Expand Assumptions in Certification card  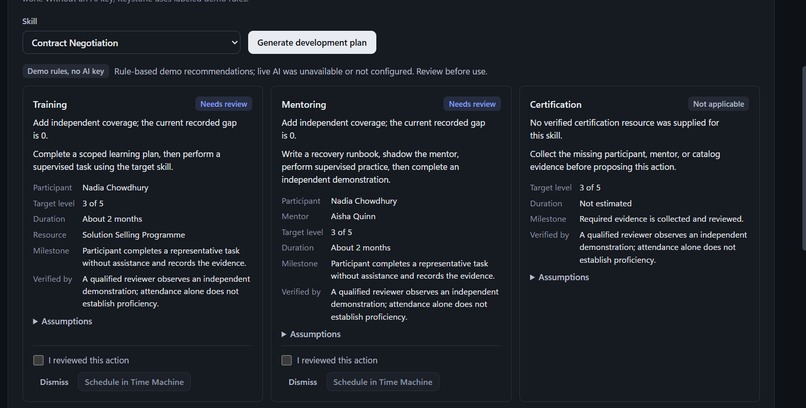(560, 277)
